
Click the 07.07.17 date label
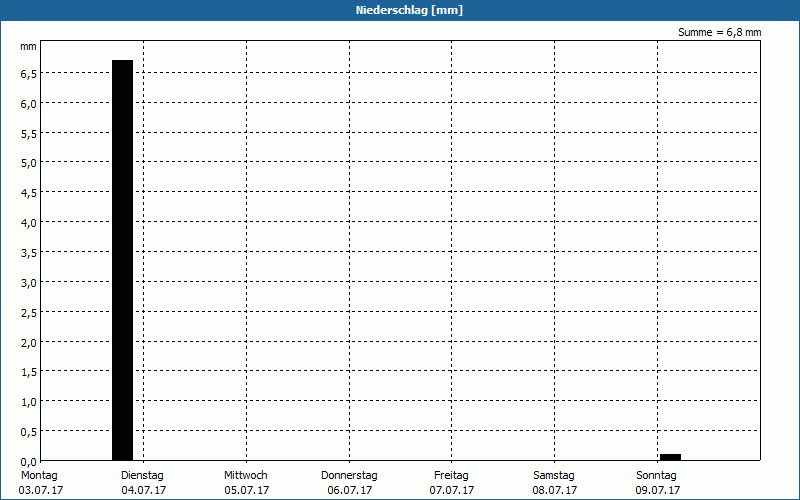click(x=452, y=490)
